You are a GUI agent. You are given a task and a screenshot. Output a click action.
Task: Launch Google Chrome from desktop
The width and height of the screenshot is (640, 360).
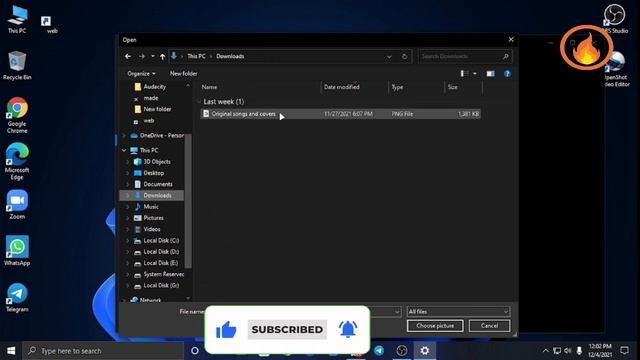coord(17,115)
